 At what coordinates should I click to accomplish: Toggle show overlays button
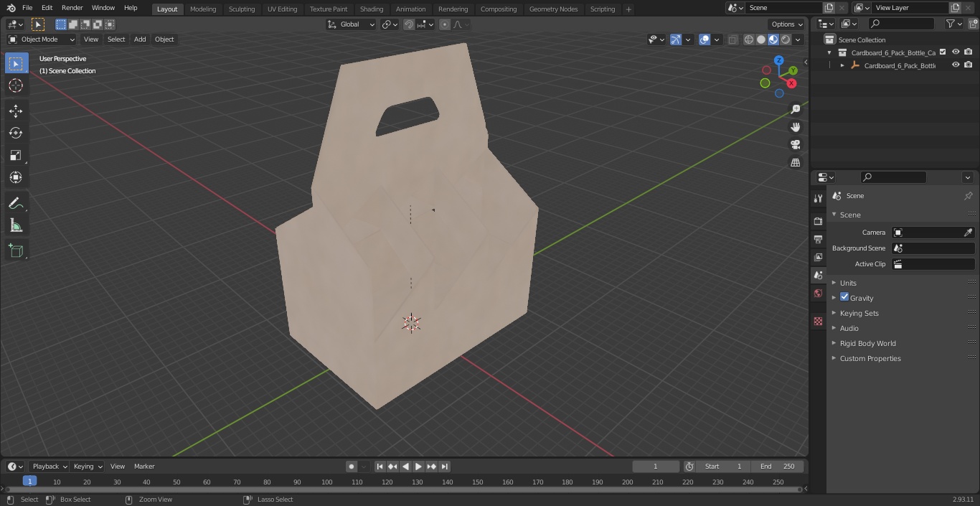coord(705,39)
